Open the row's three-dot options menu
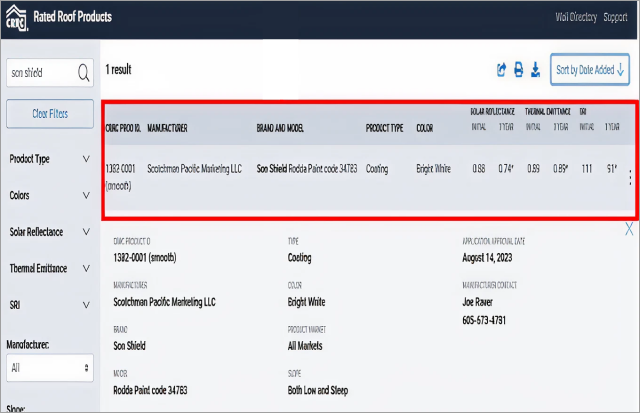 tap(630, 177)
